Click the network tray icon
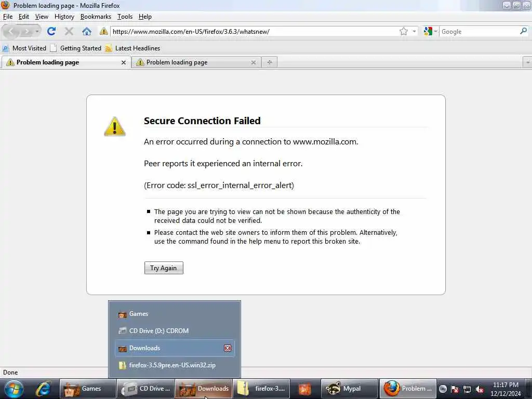The image size is (532, 399). pyautogui.click(x=467, y=389)
